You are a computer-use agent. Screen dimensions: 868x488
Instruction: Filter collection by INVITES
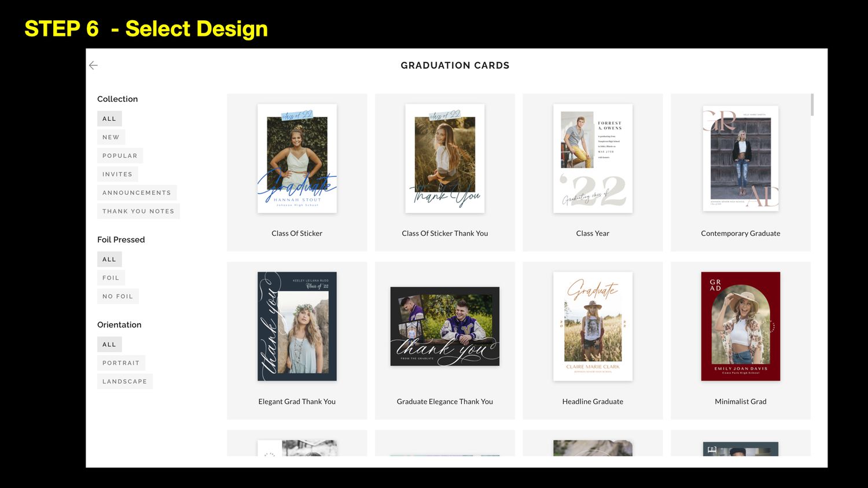click(x=117, y=174)
